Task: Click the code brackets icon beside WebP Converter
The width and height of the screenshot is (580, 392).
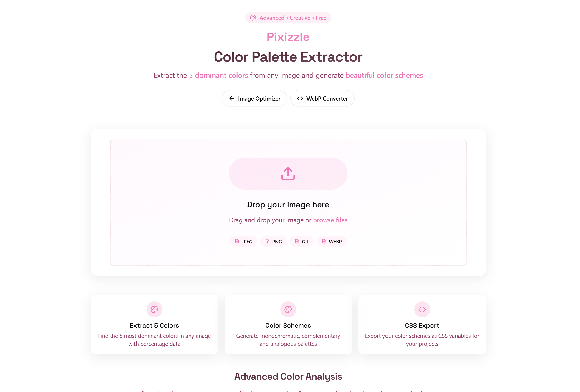Action: tap(300, 98)
